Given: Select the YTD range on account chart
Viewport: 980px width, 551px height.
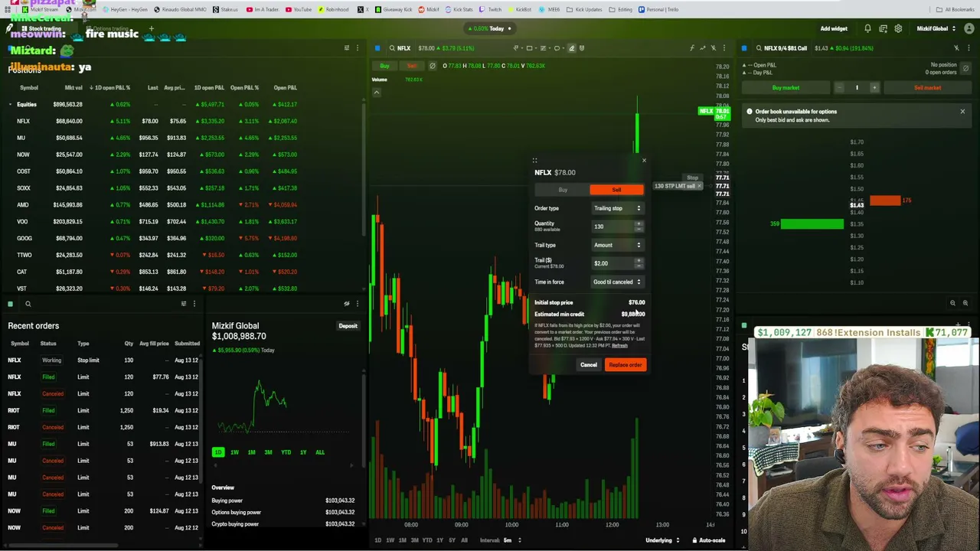Looking at the screenshot, I should click(x=286, y=452).
